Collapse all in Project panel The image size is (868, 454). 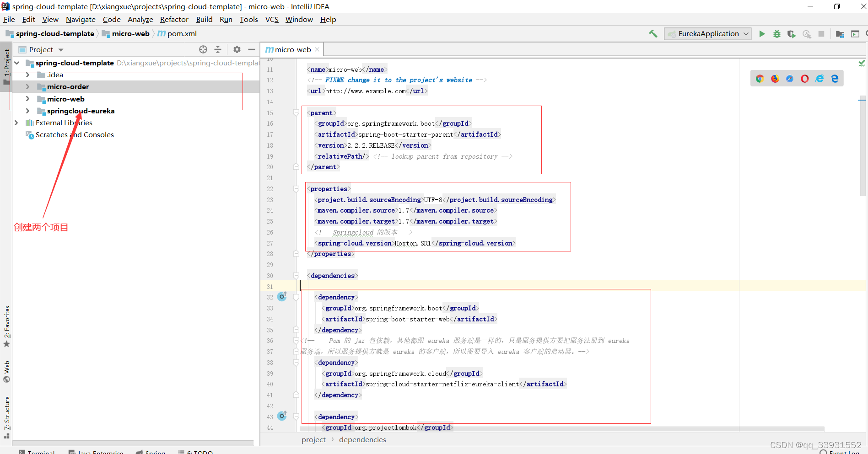(x=218, y=49)
